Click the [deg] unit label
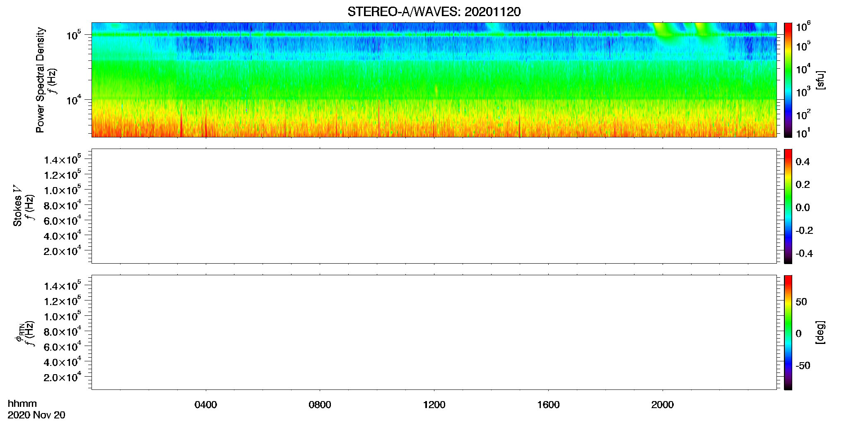Screen dimensions: 868x447 pyautogui.click(x=820, y=332)
